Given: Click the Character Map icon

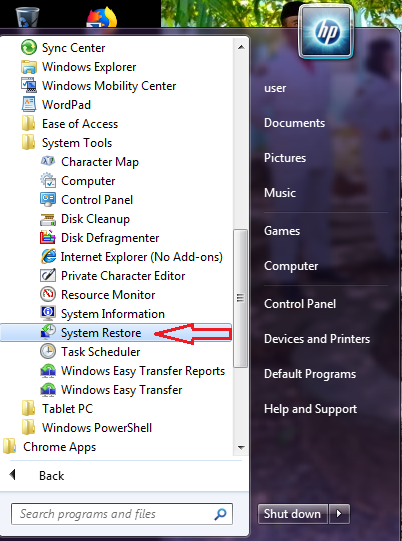Looking at the screenshot, I should [48, 161].
